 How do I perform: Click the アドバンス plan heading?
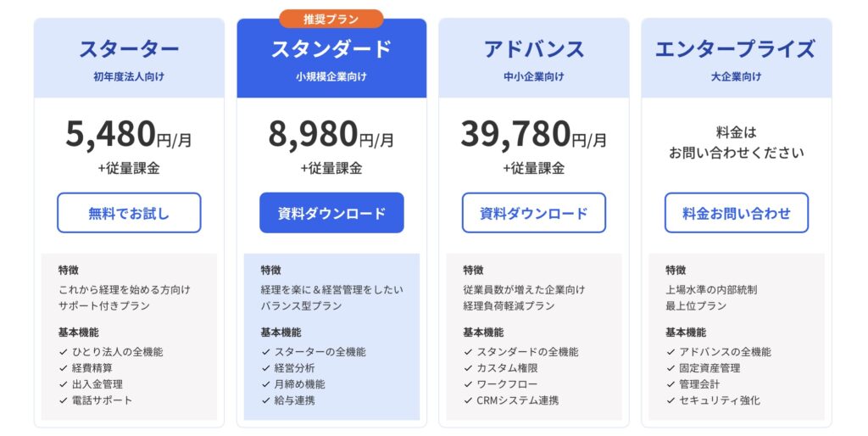click(x=533, y=49)
